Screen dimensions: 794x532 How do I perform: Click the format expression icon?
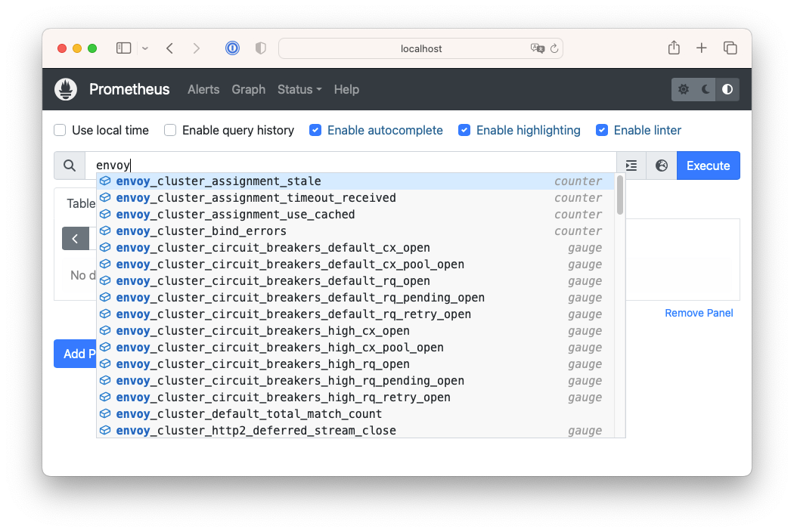pos(631,165)
